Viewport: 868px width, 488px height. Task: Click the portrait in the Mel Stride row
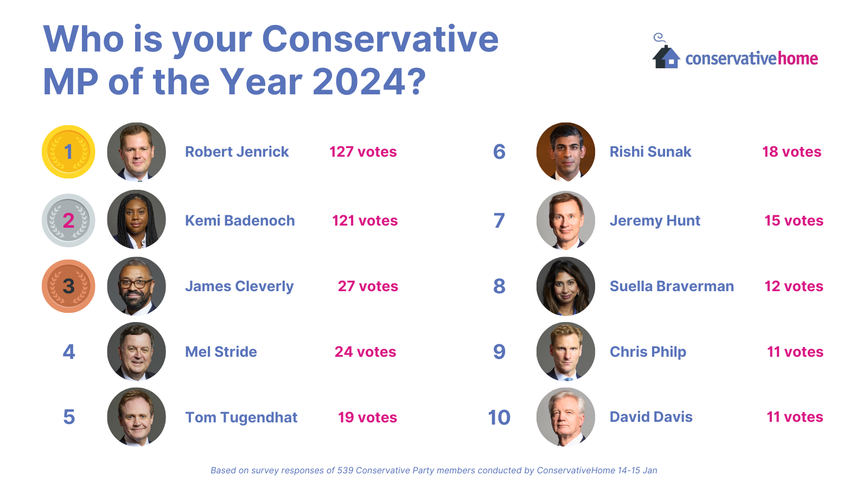tap(136, 351)
